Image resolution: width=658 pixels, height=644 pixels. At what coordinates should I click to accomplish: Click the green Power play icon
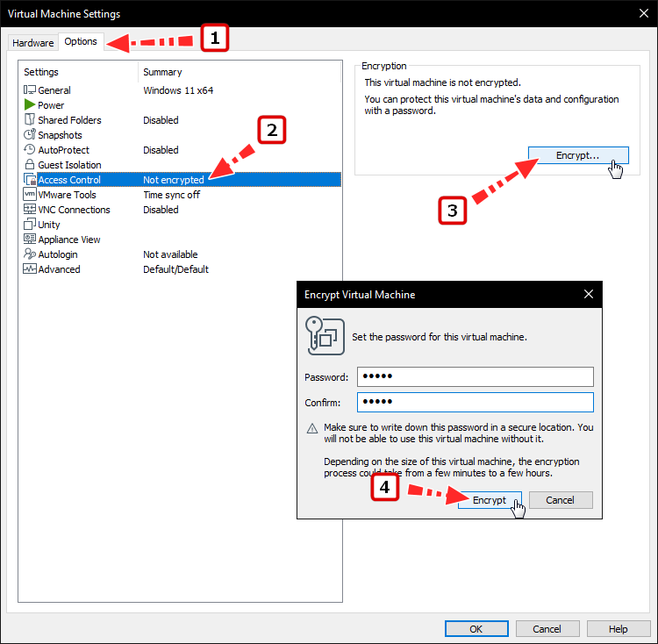(29, 104)
